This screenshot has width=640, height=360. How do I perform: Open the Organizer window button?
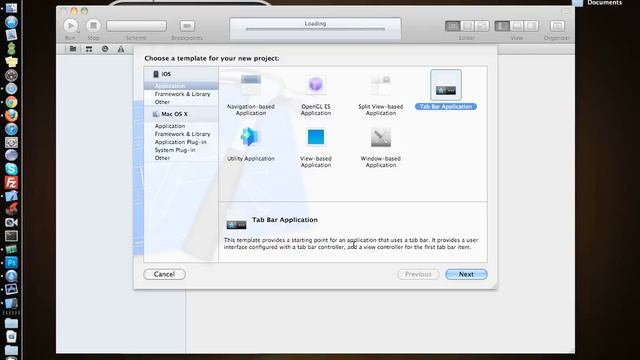(557, 26)
